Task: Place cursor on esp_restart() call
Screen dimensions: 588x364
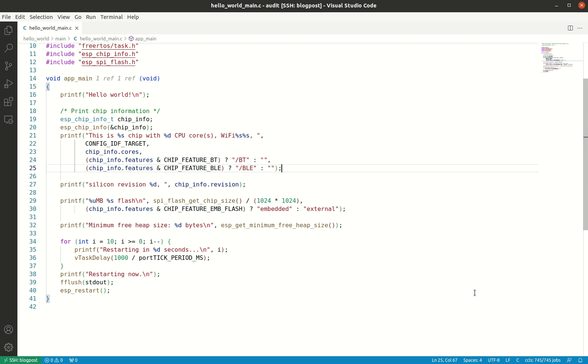Action: [x=85, y=291]
